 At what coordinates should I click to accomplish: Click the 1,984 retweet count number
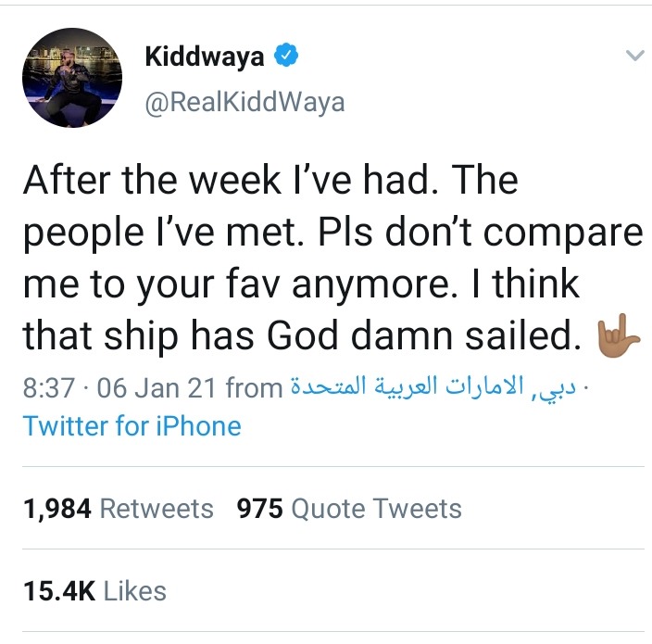click(57, 509)
